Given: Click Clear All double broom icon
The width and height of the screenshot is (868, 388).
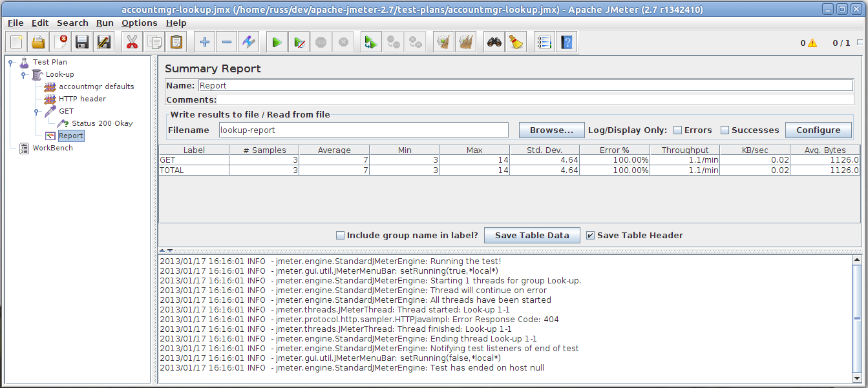Looking at the screenshot, I should point(465,43).
